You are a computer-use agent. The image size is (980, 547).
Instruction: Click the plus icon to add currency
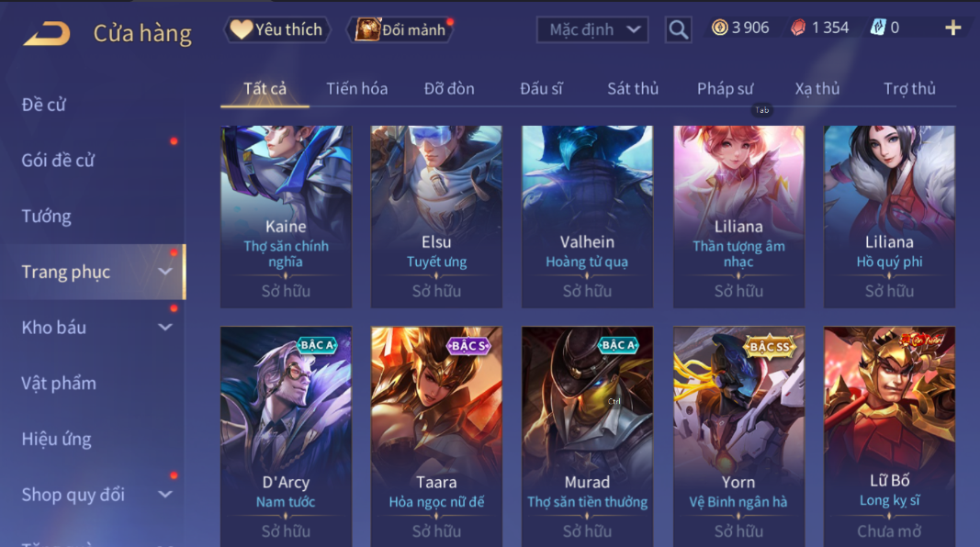click(952, 28)
